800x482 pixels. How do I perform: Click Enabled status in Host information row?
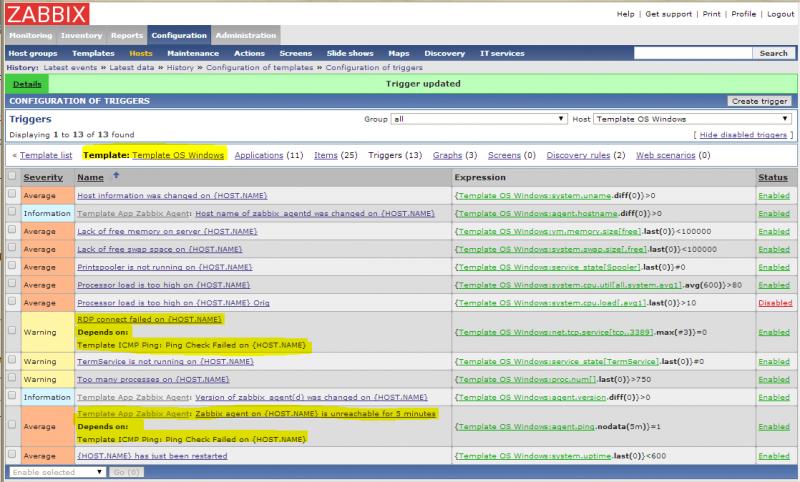coord(773,195)
